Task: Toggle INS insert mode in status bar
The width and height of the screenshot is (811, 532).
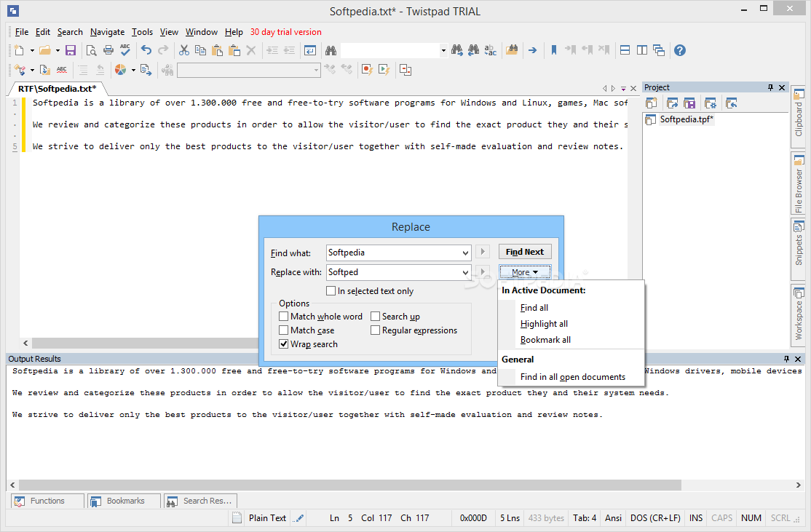Action: [696, 517]
